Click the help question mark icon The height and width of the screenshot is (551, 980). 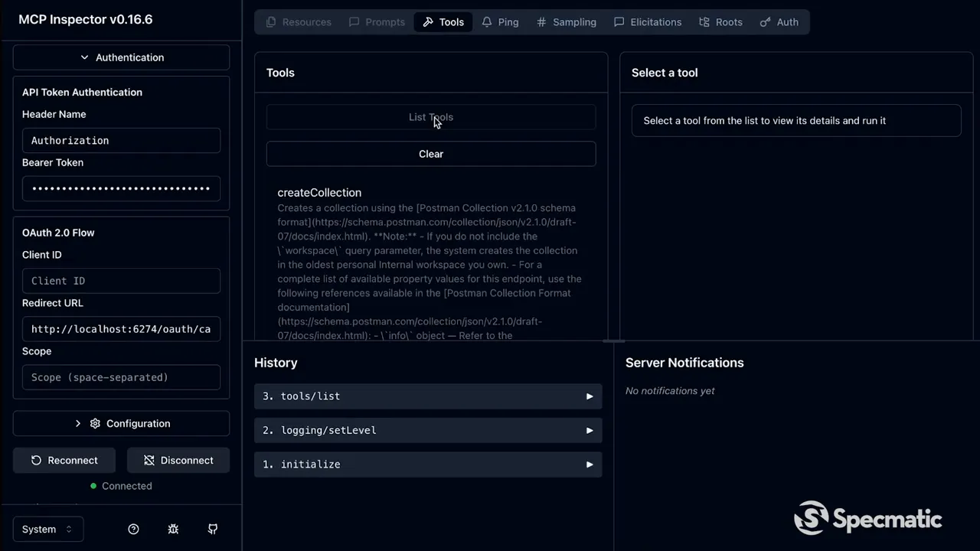point(133,529)
